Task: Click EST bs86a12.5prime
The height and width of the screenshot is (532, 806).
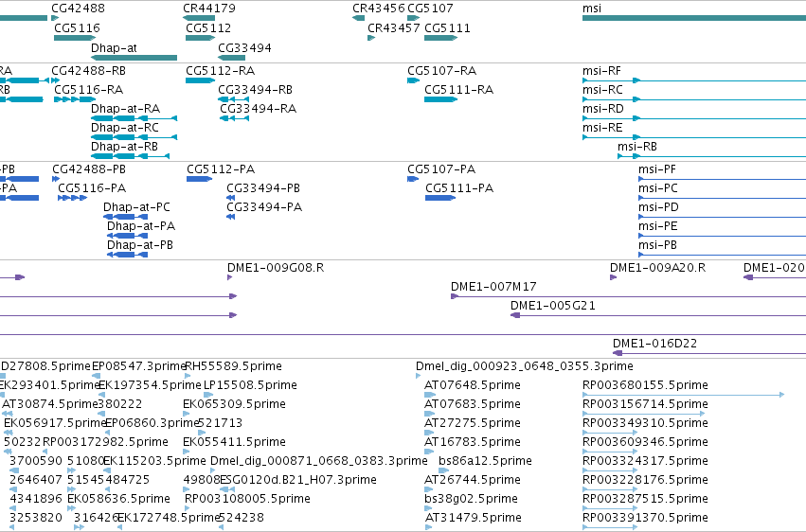Action: (x=443, y=470)
